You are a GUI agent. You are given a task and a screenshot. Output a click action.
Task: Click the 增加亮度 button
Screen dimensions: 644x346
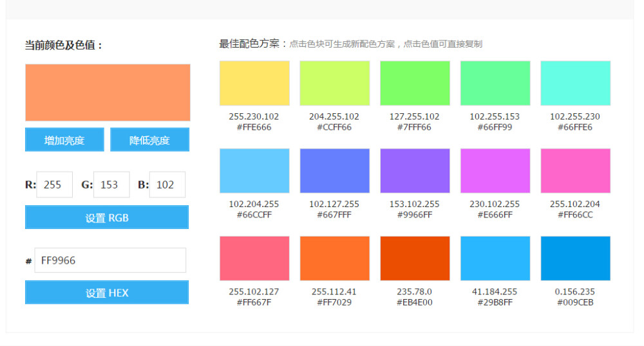(x=64, y=140)
